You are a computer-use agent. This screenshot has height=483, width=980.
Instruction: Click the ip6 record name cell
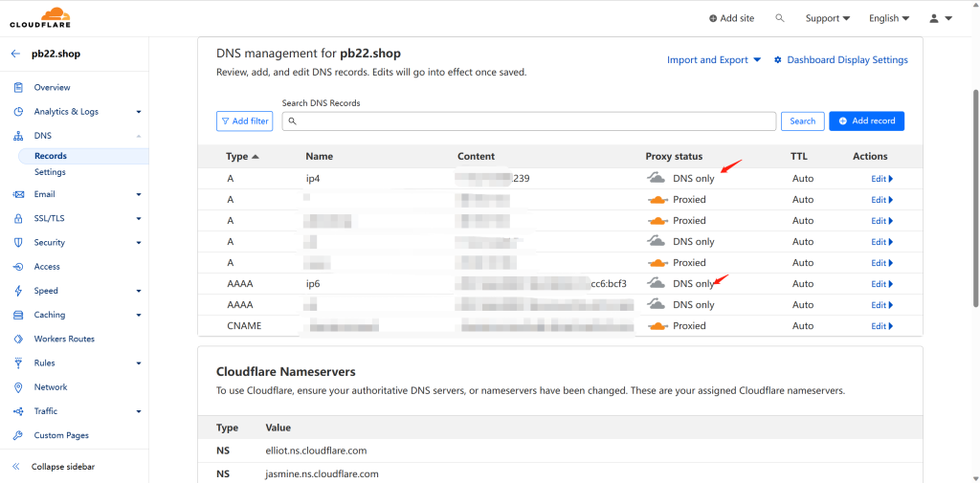pyautogui.click(x=313, y=284)
